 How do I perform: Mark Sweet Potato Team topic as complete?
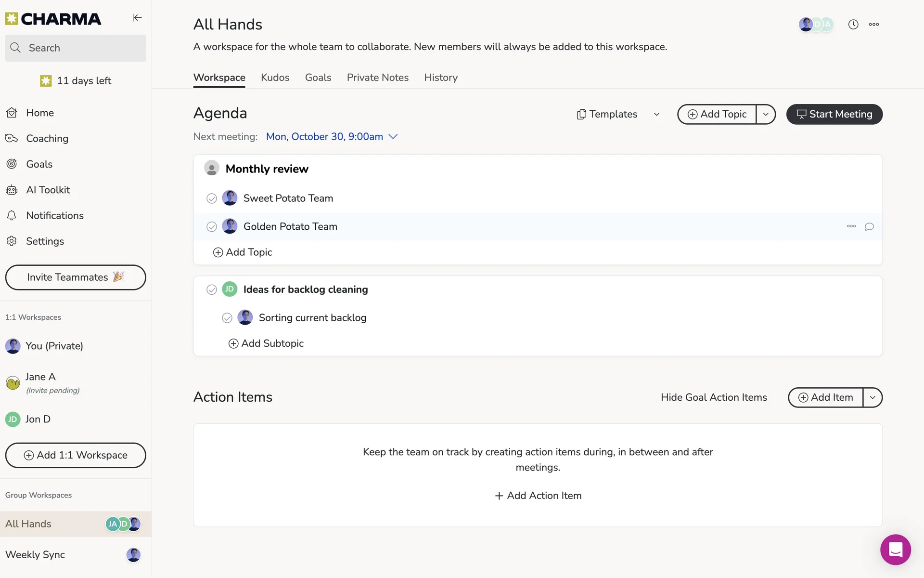(212, 198)
